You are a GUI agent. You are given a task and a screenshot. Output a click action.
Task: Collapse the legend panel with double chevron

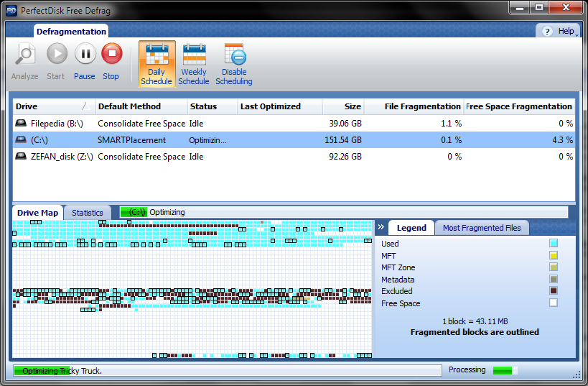click(x=381, y=227)
